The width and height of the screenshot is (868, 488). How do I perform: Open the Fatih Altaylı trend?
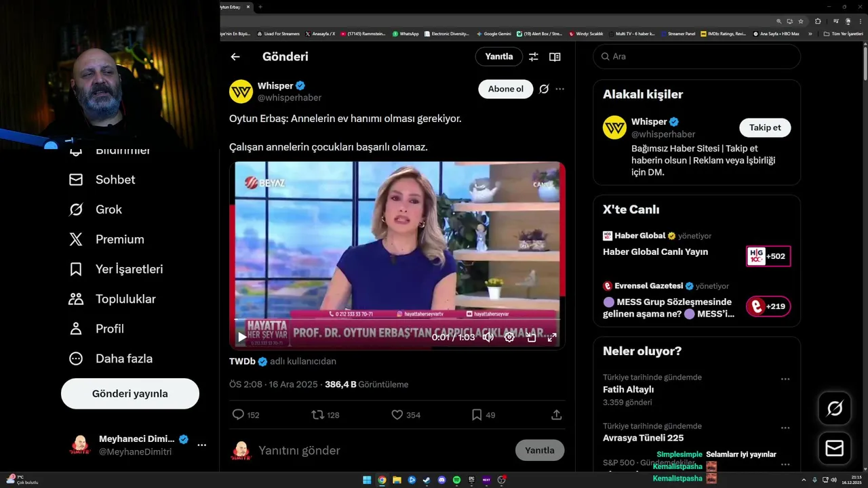[628, 390]
